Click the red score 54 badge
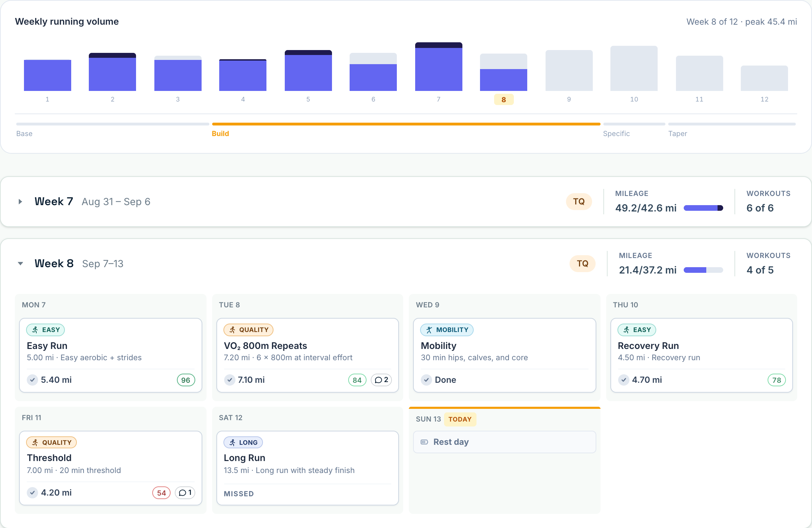The image size is (812, 528). pos(161,493)
